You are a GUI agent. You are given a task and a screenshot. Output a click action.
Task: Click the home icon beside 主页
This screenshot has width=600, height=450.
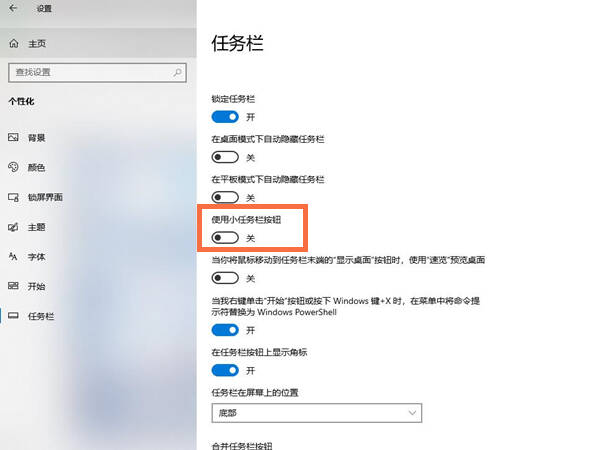coord(14,44)
